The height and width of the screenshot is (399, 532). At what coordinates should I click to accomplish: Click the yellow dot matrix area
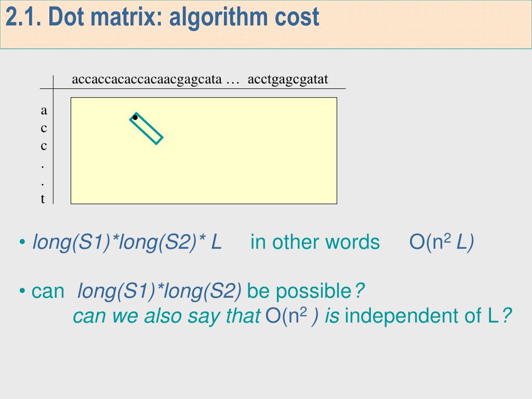pos(204,151)
